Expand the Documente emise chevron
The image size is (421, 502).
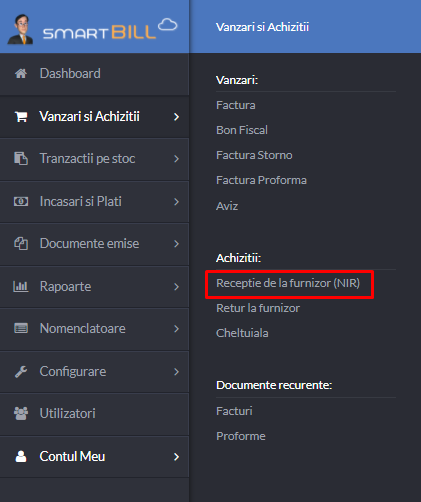pos(176,244)
